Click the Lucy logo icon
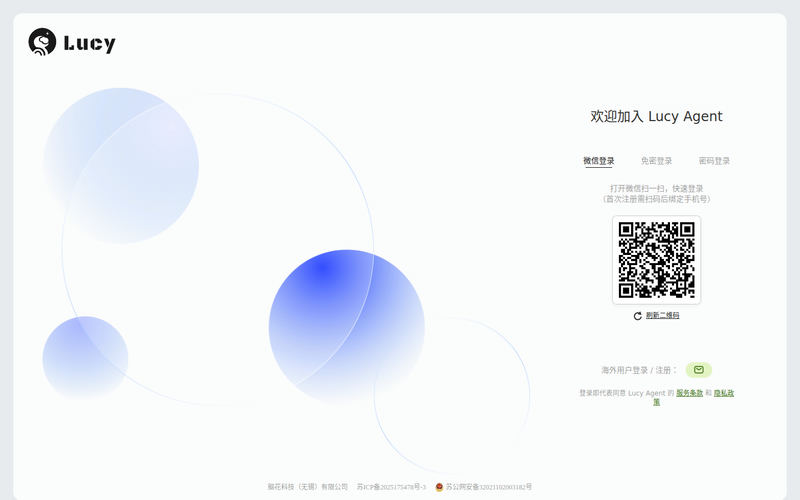This screenshot has height=500, width=800. (42, 42)
